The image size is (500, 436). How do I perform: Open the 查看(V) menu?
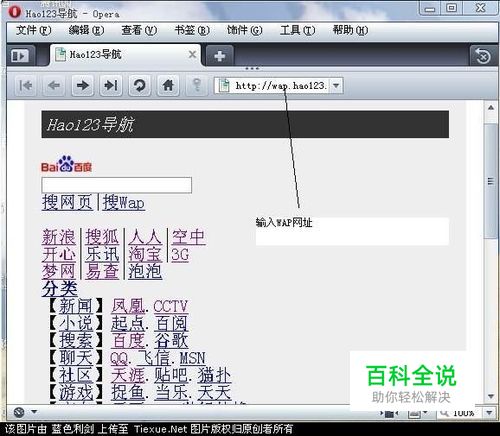pyautogui.click(x=139, y=31)
